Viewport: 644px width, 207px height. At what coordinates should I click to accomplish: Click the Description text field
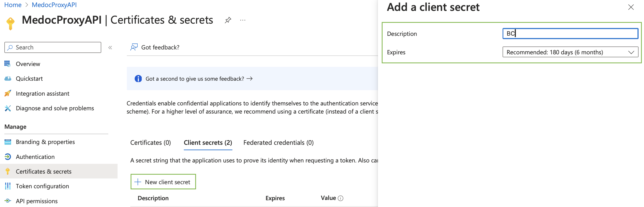pos(570,34)
